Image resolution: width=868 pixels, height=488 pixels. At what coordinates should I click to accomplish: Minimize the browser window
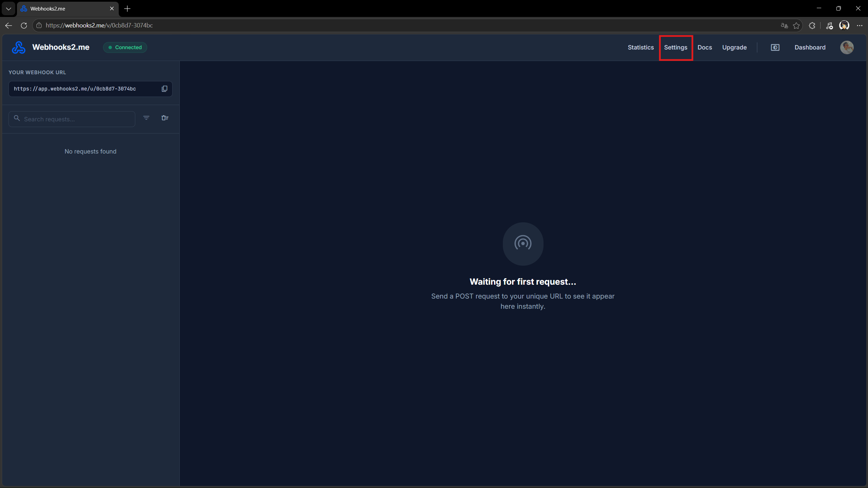(x=819, y=8)
